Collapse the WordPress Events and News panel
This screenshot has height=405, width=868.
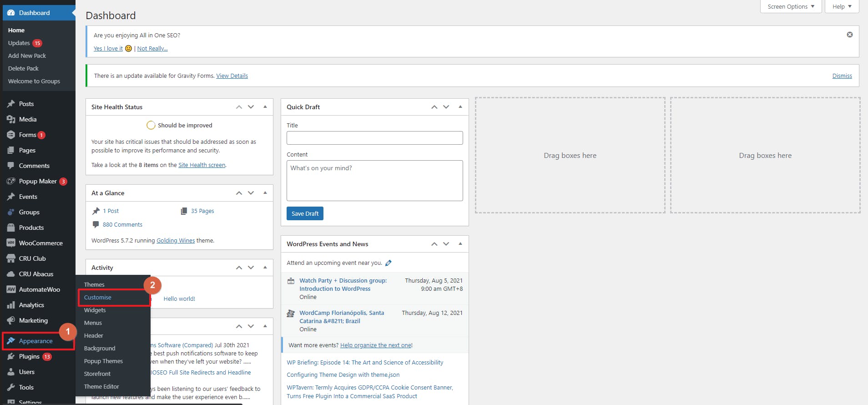460,244
